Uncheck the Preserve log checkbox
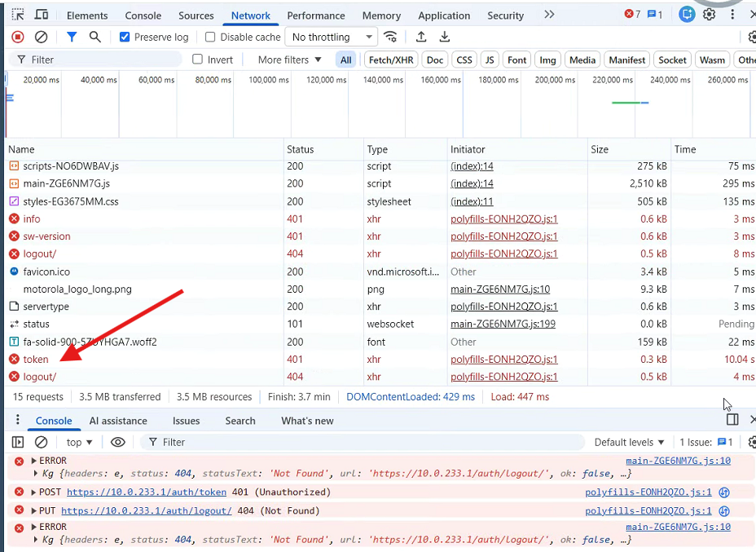756x552 pixels. [x=125, y=37]
